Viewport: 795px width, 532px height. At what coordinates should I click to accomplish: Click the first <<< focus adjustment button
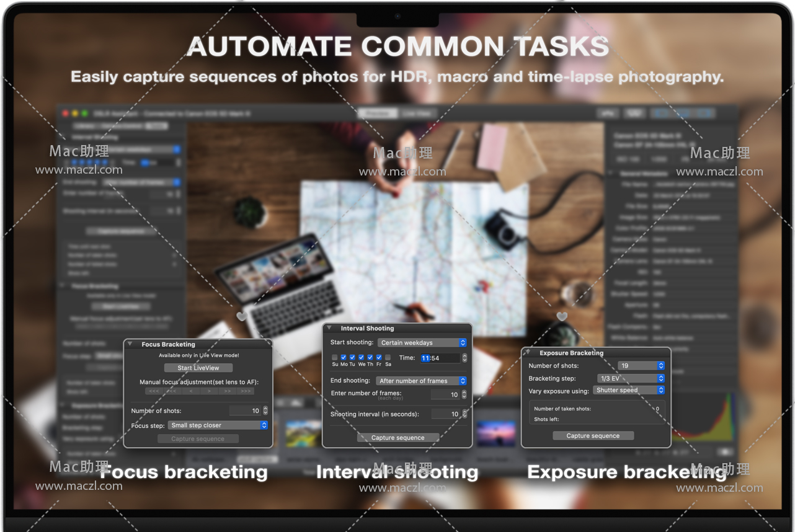point(154,391)
